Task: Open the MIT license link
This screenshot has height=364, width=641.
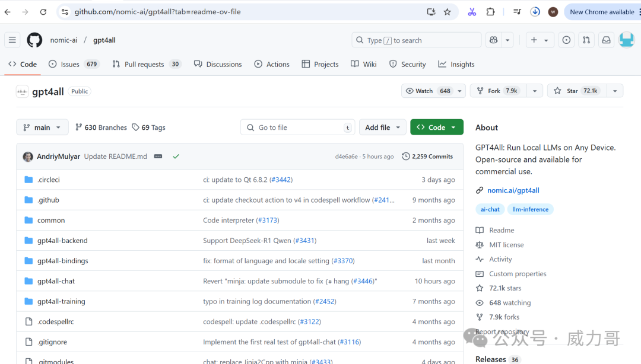Action: tap(506, 245)
